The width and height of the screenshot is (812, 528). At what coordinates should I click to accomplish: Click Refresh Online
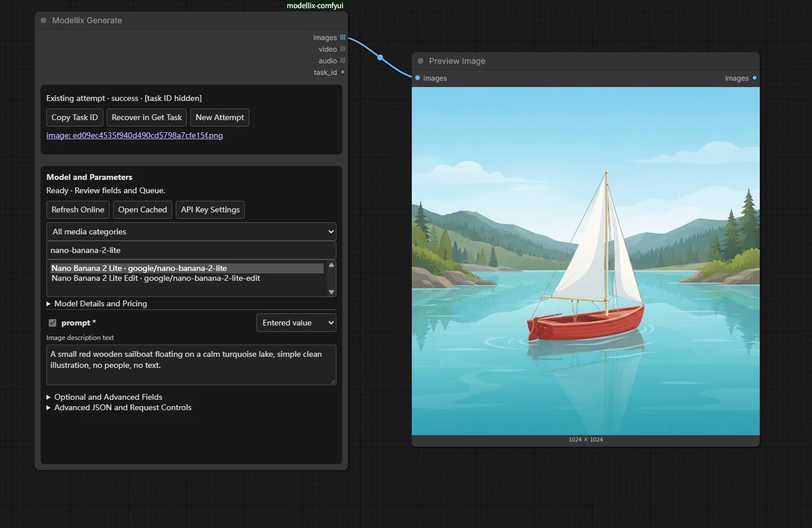(x=78, y=209)
